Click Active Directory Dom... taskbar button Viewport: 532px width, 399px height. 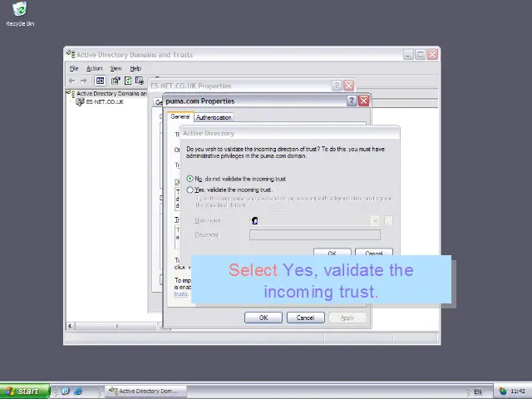(146, 392)
